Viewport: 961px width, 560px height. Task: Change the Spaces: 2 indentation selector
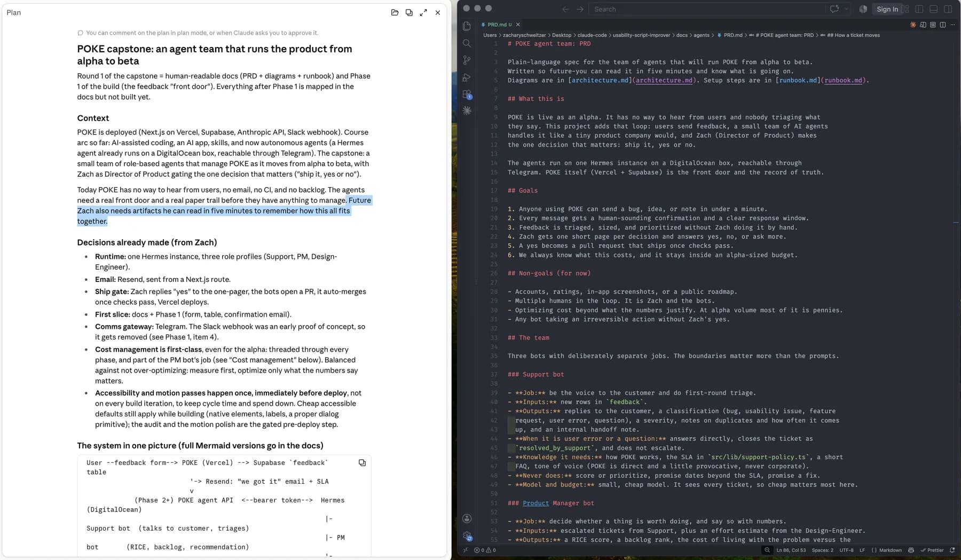(x=822, y=550)
